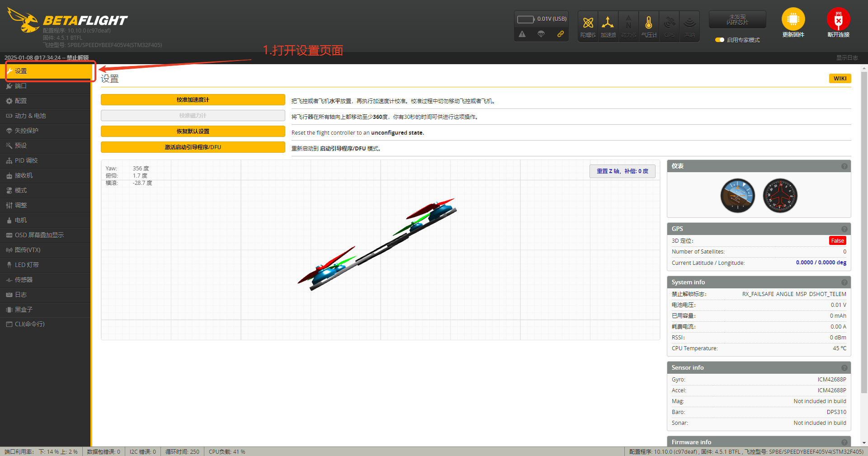Click the System info help icon

(x=844, y=282)
